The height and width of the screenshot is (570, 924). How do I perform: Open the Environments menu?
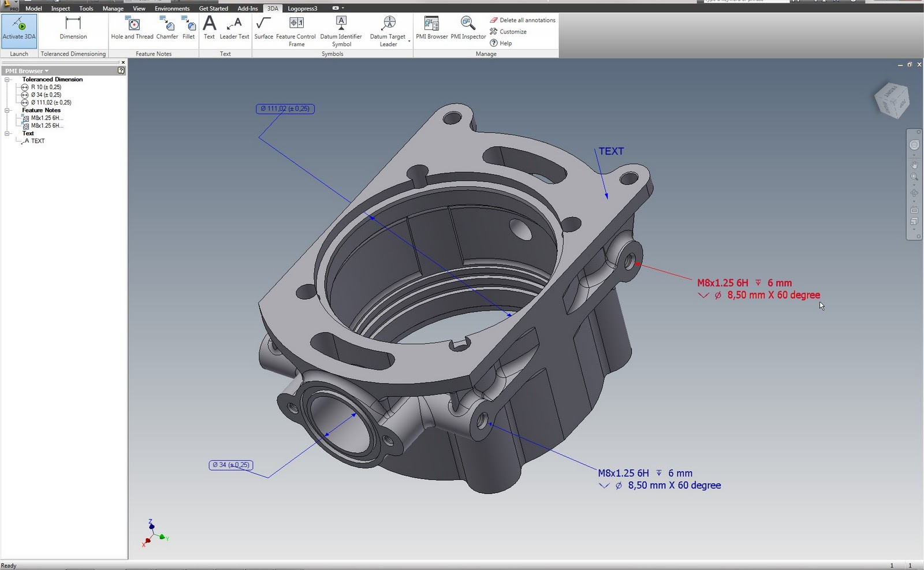click(x=172, y=8)
